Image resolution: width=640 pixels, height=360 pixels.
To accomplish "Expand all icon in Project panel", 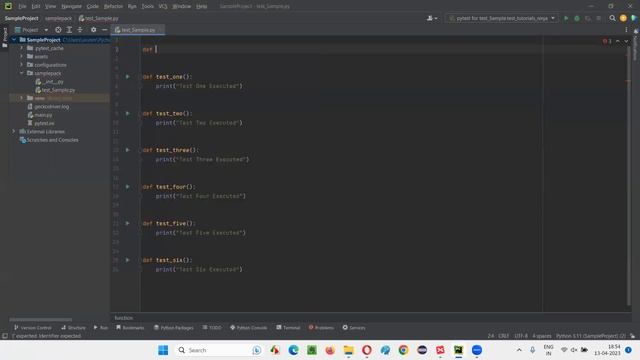I will click(69, 30).
